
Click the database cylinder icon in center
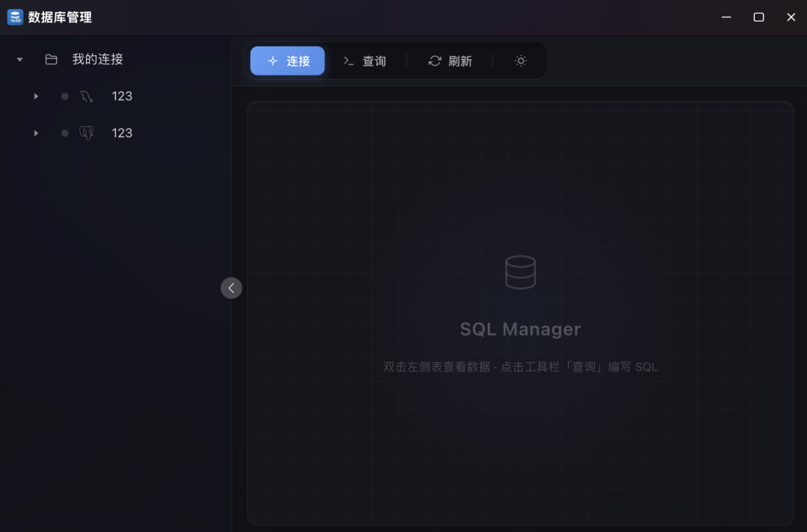(520, 272)
